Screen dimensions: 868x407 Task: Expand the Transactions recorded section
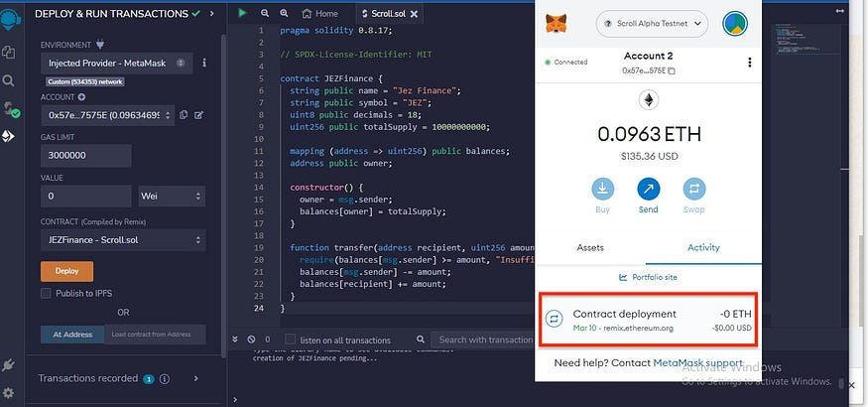click(195, 378)
